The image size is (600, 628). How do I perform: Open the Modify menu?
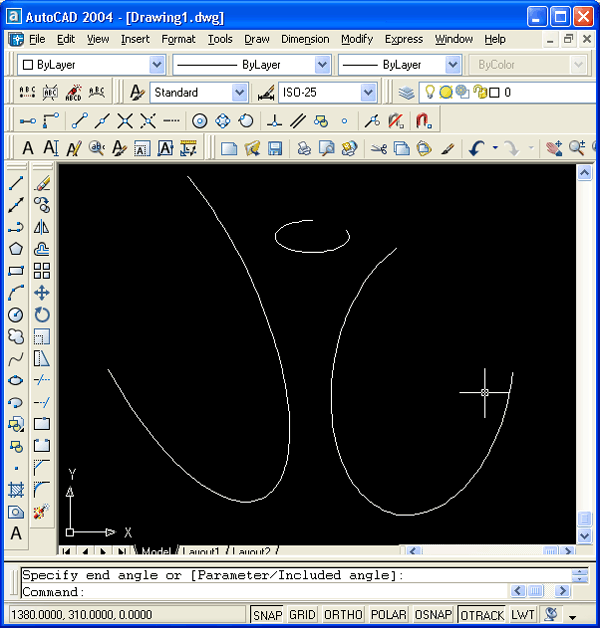coord(356,39)
